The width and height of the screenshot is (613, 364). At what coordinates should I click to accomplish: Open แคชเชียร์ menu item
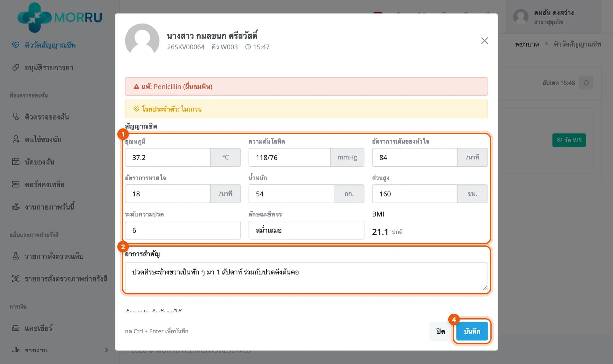39,328
